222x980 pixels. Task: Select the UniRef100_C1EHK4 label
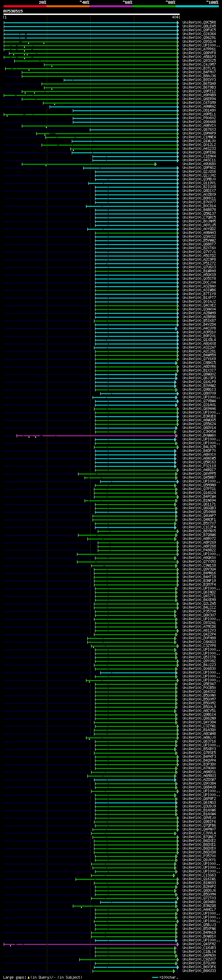(199, 156)
